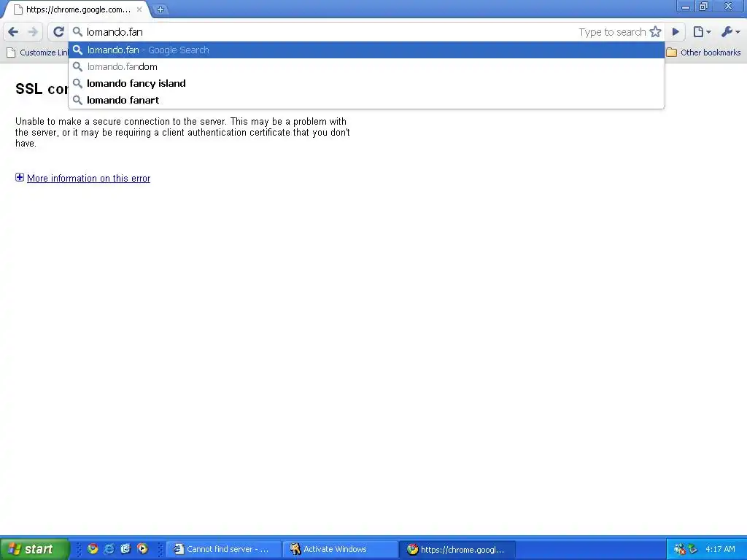Click the search icon in the omnibox
The image size is (747, 560).
pyautogui.click(x=77, y=32)
